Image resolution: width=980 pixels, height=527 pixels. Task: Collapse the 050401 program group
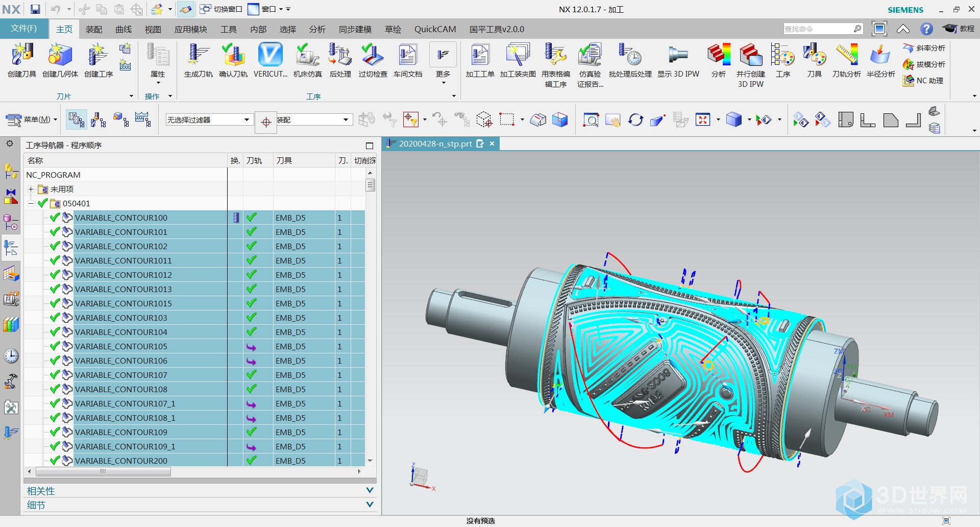[x=31, y=204]
